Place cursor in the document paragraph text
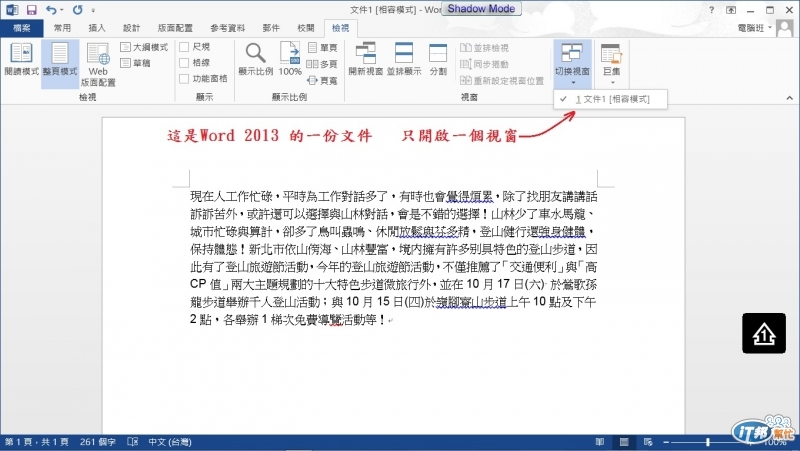 393,258
